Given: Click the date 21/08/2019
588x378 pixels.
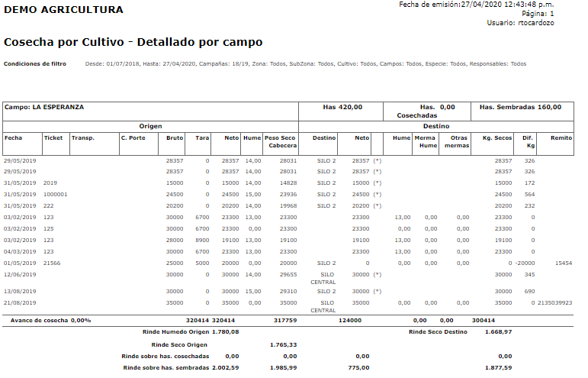Looking at the screenshot, I should (20, 303).
